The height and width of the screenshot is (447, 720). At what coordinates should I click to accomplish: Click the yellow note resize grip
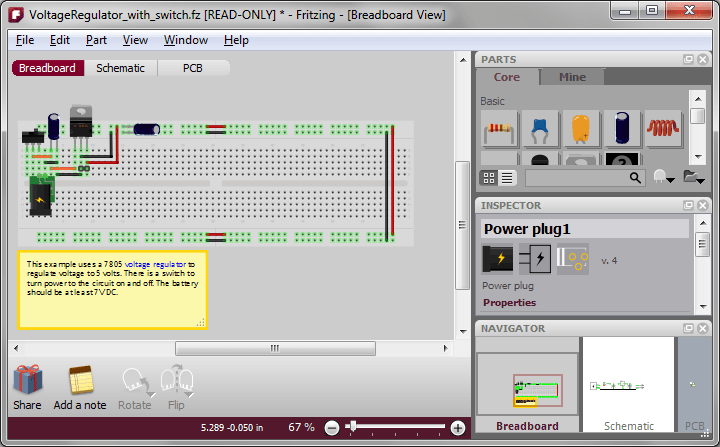coord(201,323)
